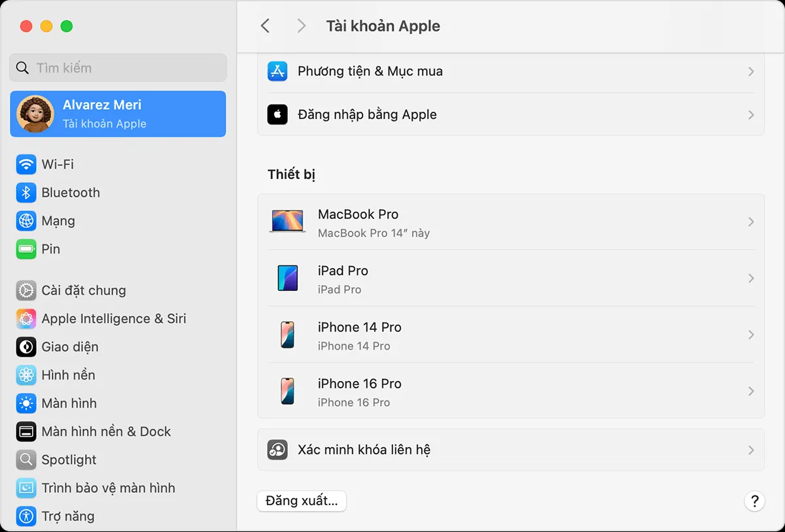
Task: Select the Mạng globe icon
Action: coord(26,221)
